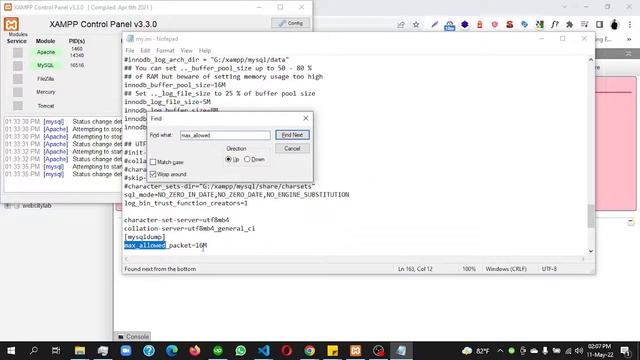640x360 pixels.
Task: Toggle the browser side panel icon
Action: 599,25
